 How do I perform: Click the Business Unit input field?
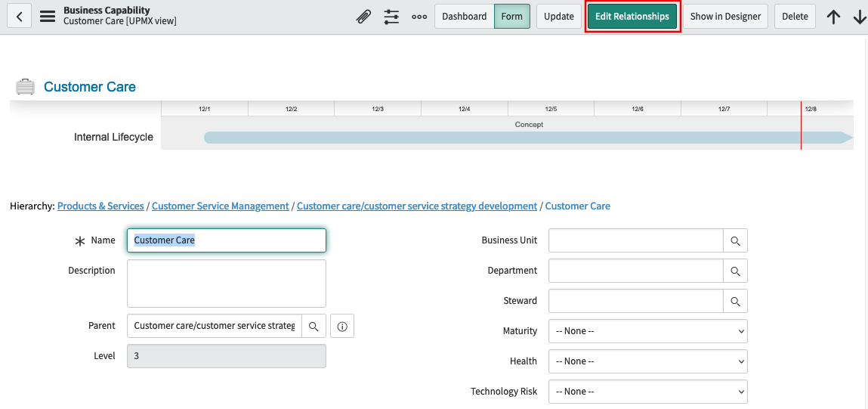coord(636,240)
